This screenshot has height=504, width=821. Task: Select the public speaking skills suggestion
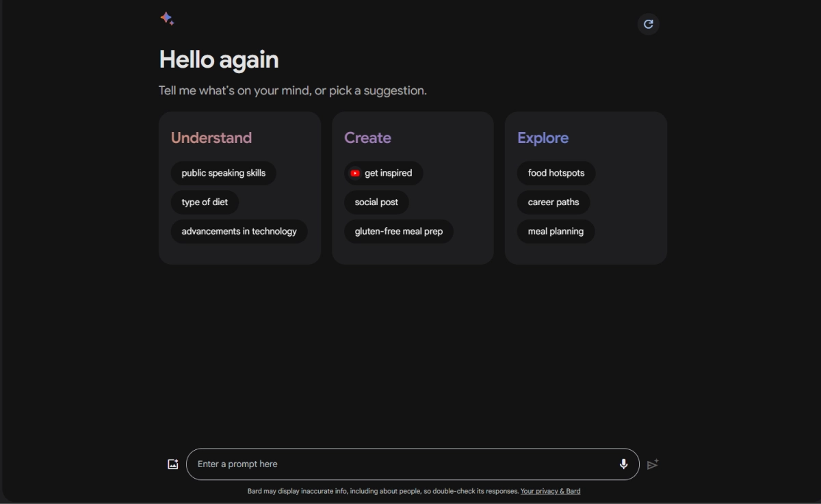224,173
